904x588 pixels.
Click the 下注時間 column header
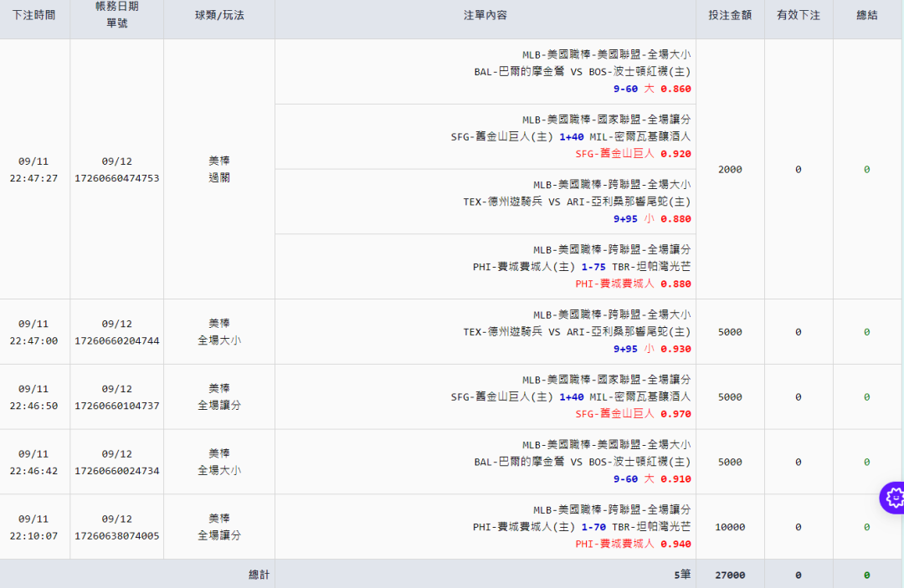click(x=34, y=16)
